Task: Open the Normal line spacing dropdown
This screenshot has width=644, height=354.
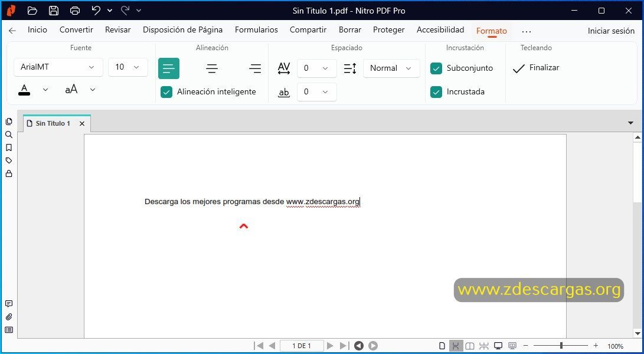Action: coord(391,68)
